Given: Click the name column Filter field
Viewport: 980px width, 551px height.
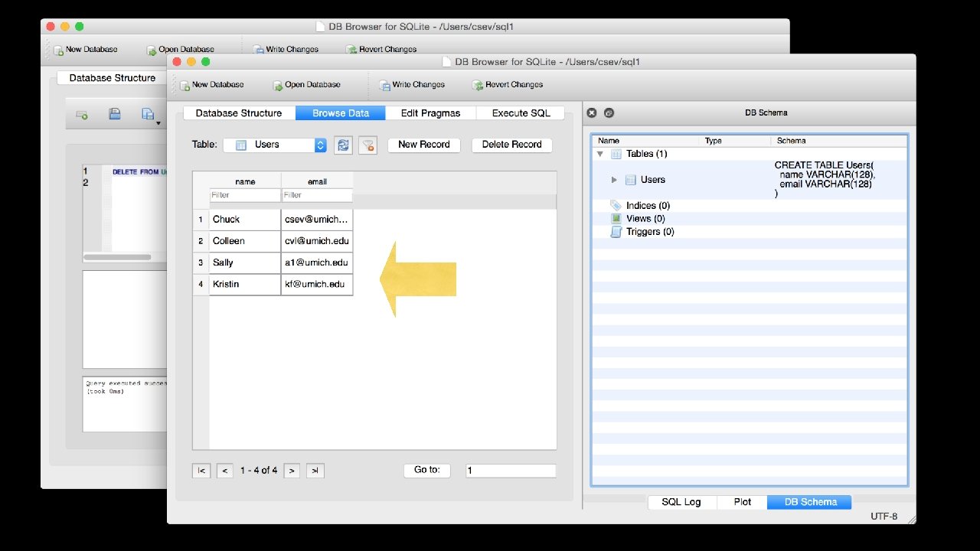Looking at the screenshot, I should point(245,195).
